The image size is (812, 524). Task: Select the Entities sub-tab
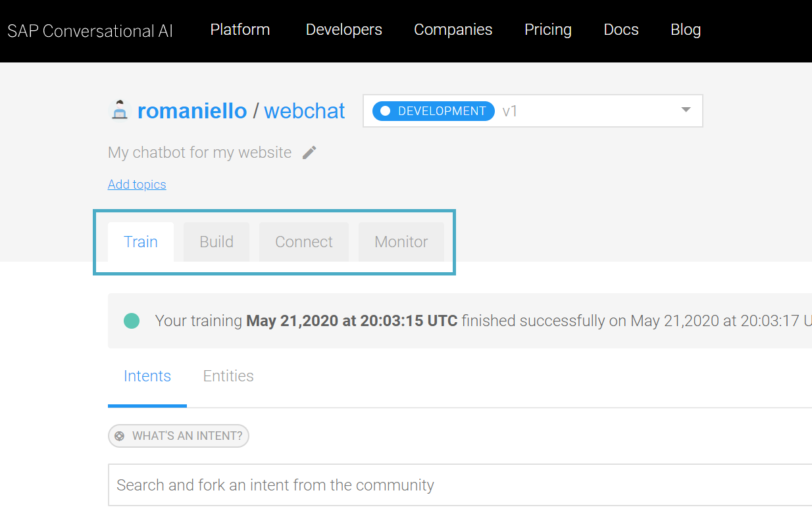pos(228,376)
